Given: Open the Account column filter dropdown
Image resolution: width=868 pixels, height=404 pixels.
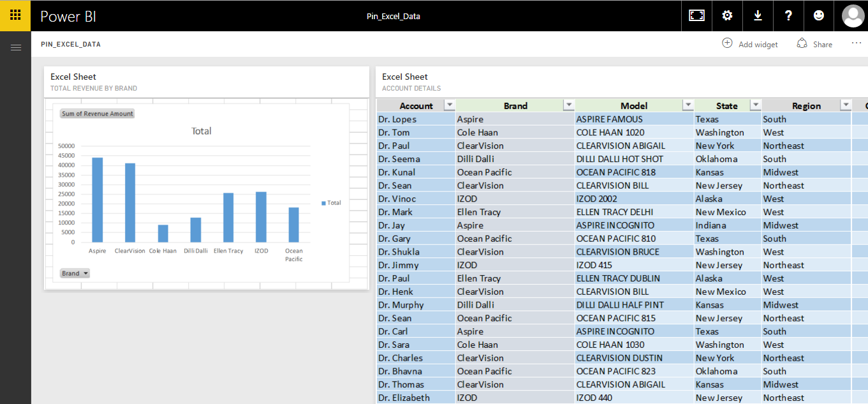Looking at the screenshot, I should 449,106.
